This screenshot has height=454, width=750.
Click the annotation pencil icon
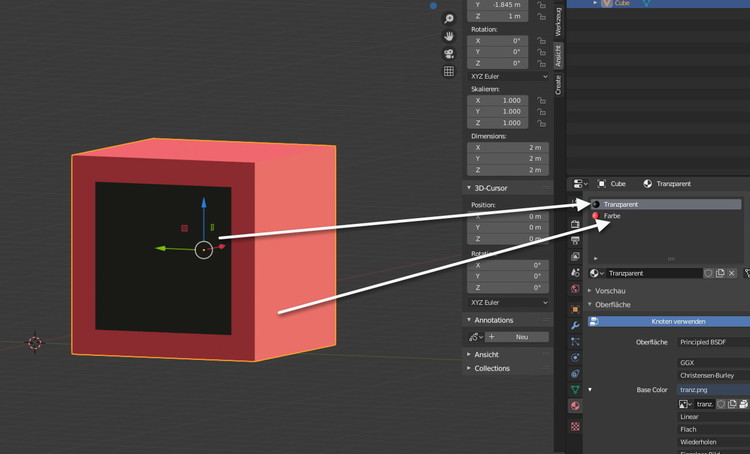(474, 337)
